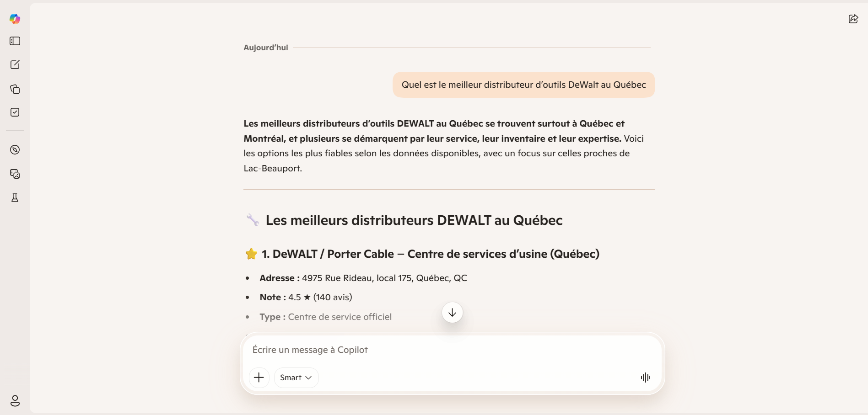The width and height of the screenshot is (868, 415).
Task: Collapse the sidebar with the panel toggle
Action: pyautogui.click(x=15, y=41)
